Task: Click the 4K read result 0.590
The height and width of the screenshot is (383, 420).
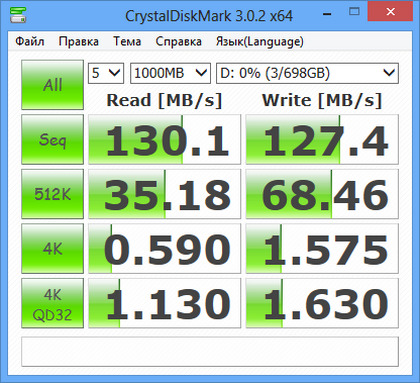Action: click(164, 249)
